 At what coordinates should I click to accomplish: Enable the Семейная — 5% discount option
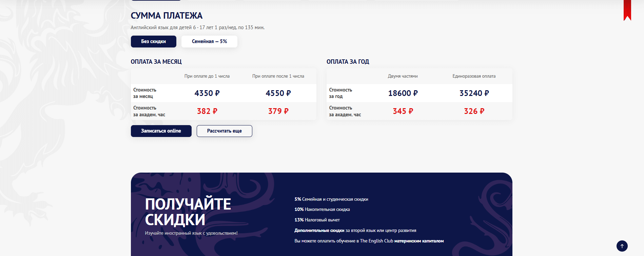209,41
